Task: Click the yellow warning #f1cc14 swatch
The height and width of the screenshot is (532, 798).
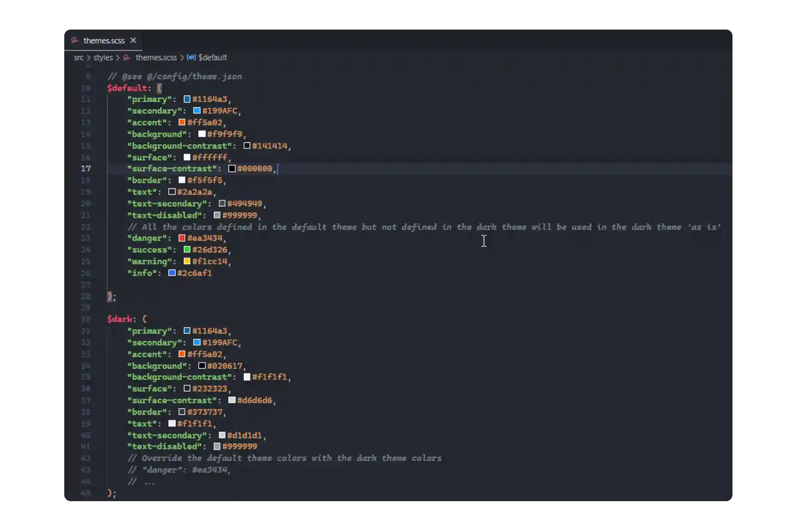Action: click(187, 261)
